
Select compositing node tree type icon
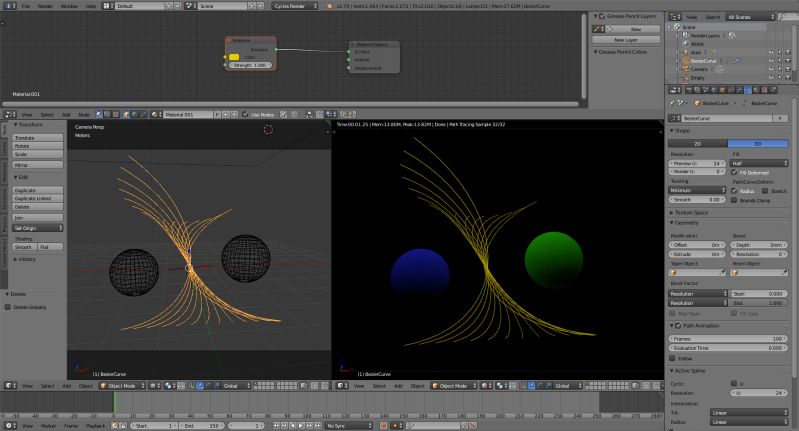(x=107, y=115)
